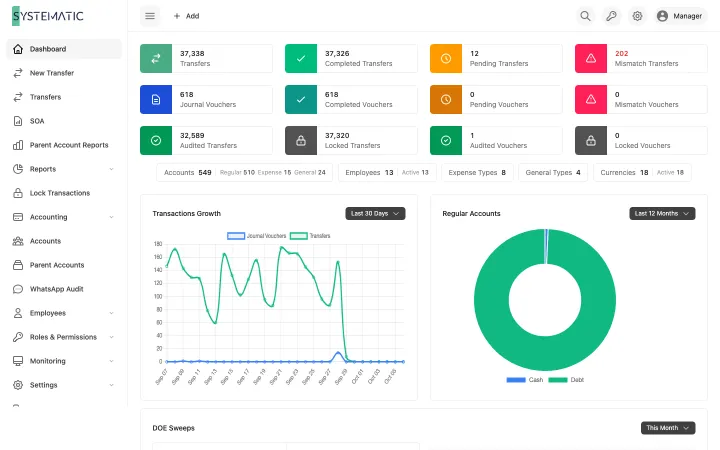Click the red Mismatch Transfers warning tile

tap(591, 58)
